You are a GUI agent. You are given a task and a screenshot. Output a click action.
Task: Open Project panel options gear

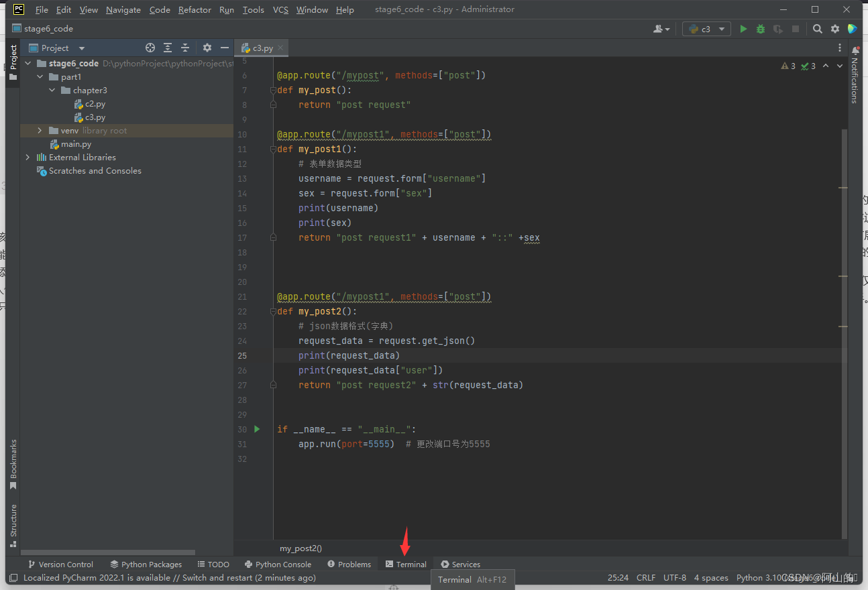click(x=207, y=48)
